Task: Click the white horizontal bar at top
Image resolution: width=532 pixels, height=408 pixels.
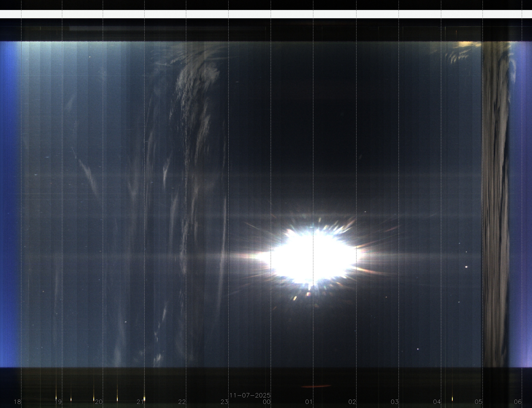Action: (x=266, y=14)
